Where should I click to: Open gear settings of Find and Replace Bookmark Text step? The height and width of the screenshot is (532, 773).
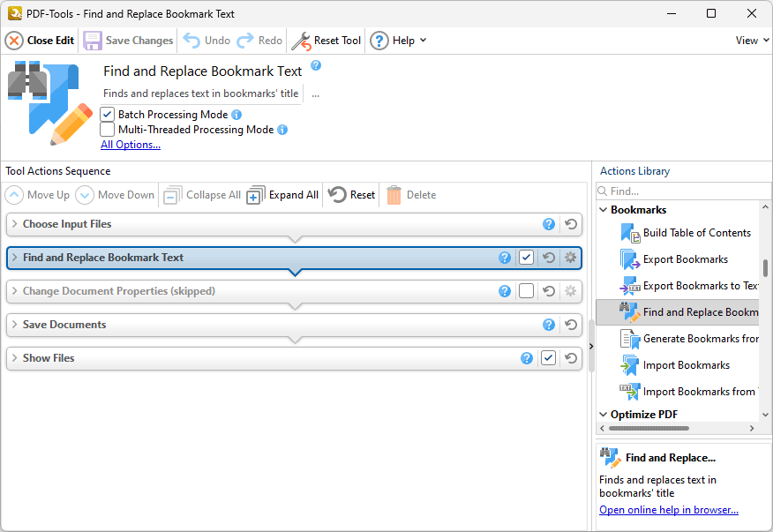pyautogui.click(x=570, y=258)
